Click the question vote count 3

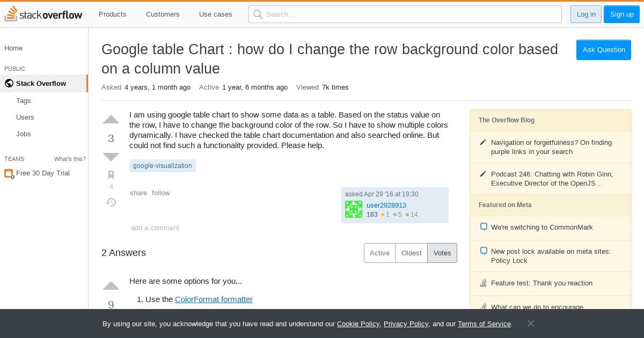click(x=111, y=138)
